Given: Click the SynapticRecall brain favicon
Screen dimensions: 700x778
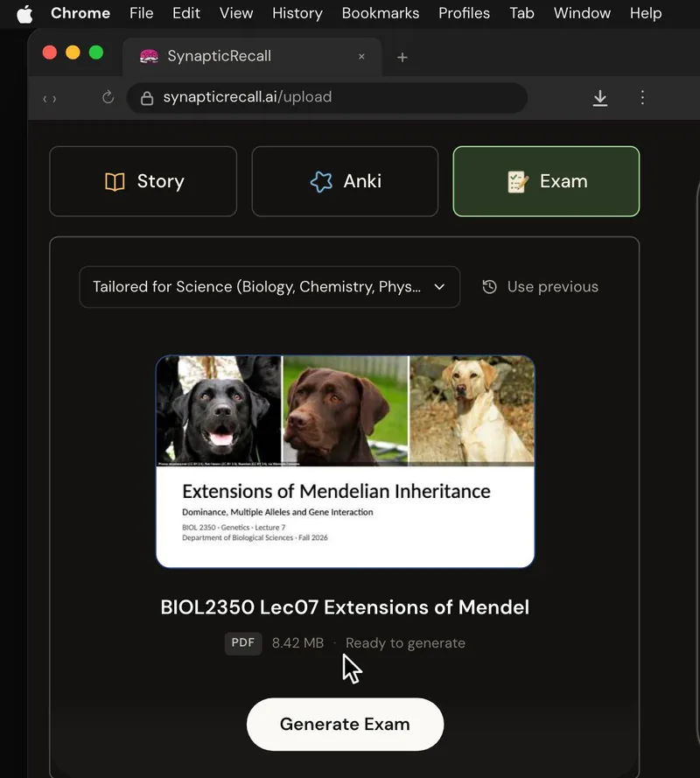Looking at the screenshot, I should point(149,57).
